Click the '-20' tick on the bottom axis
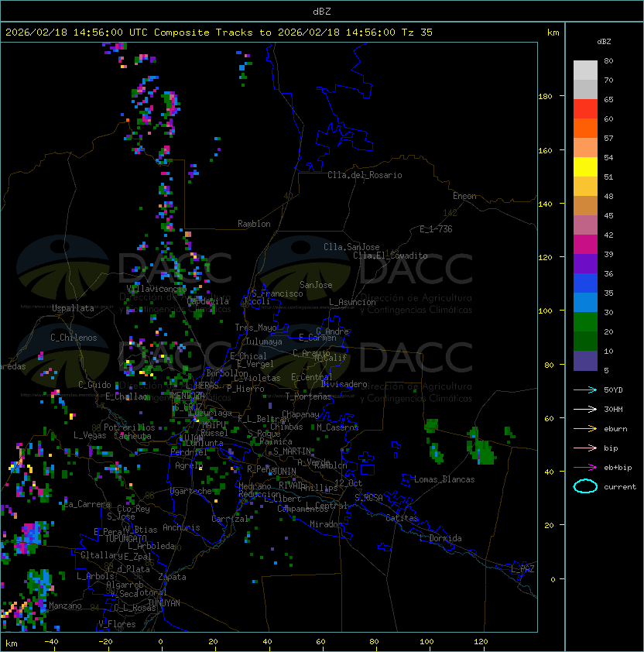Screen dimensions: 644x652 click(105, 642)
